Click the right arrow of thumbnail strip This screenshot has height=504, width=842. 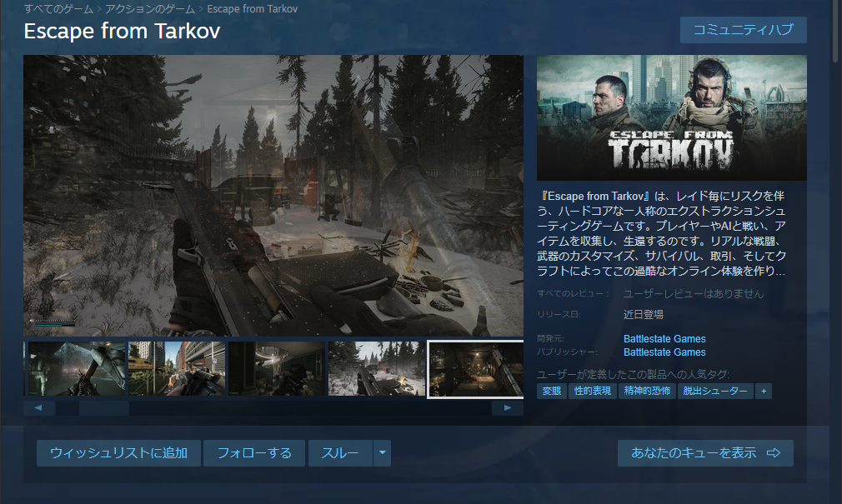[x=508, y=408]
